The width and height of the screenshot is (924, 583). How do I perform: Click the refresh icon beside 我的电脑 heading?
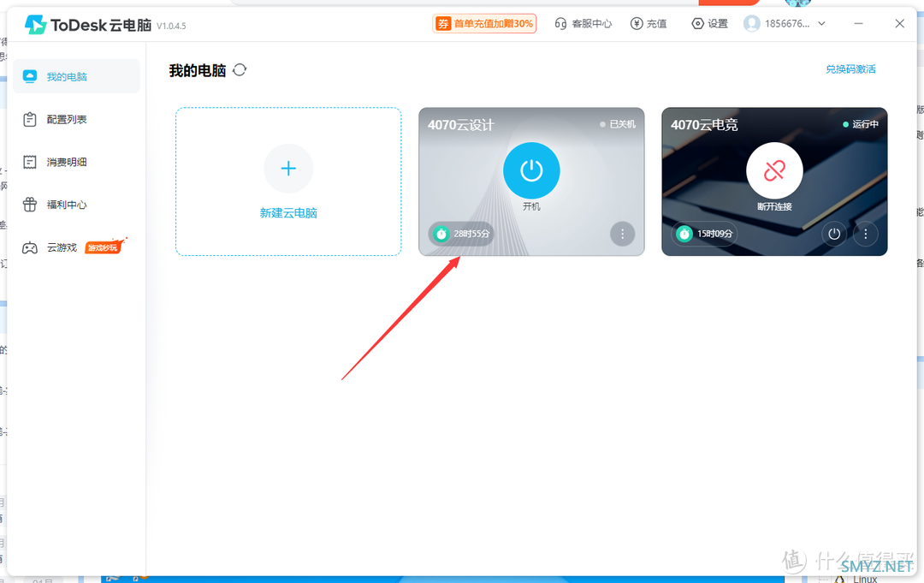[240, 70]
